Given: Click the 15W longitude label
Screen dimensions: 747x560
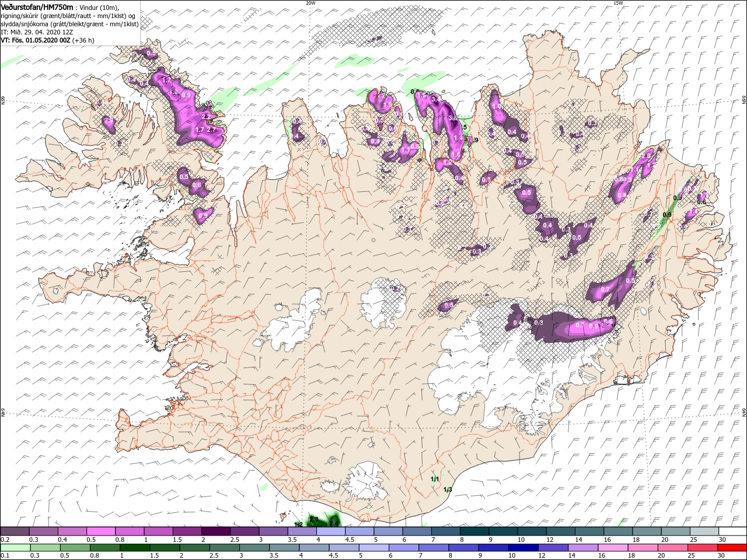Looking at the screenshot, I should (x=618, y=3).
